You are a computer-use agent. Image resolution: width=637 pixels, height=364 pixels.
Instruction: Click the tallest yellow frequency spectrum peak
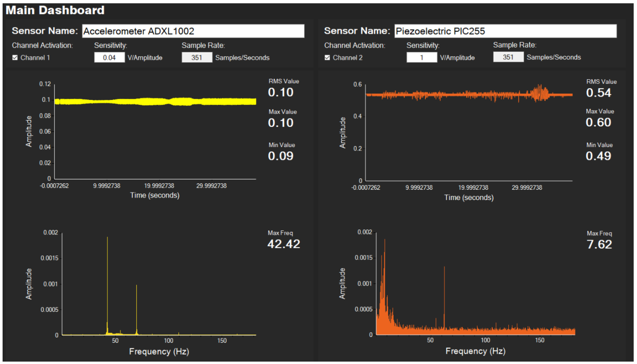click(108, 275)
